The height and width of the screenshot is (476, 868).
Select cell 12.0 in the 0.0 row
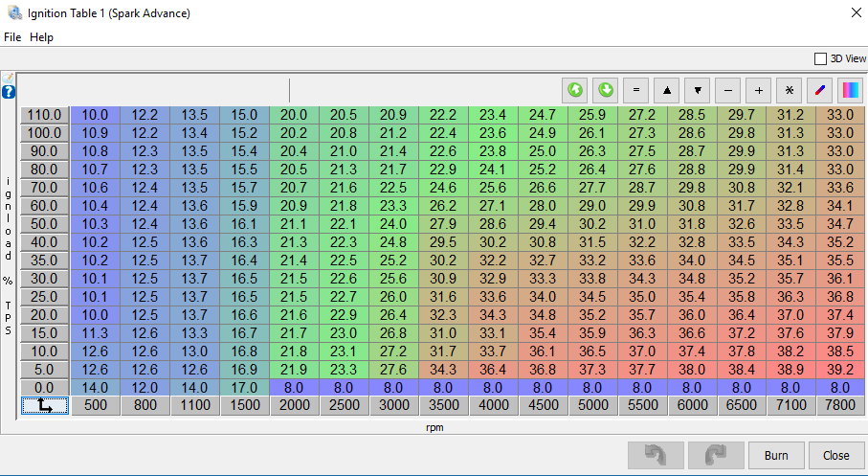[x=145, y=388]
